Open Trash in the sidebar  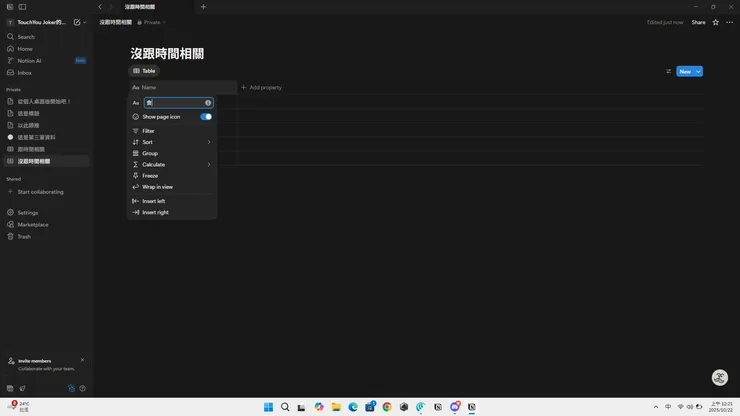(x=46, y=237)
